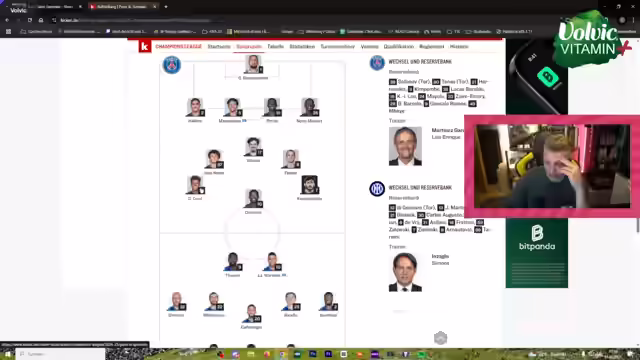Open Kvaratskhelia's player photo

click(309, 185)
